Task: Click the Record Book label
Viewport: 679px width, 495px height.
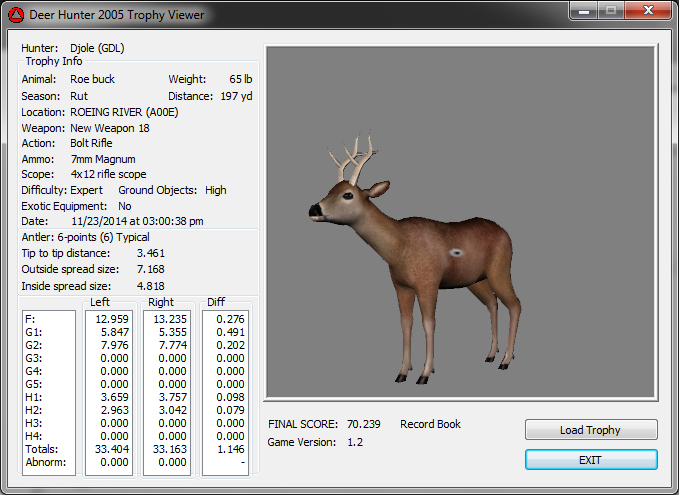Action: click(430, 424)
